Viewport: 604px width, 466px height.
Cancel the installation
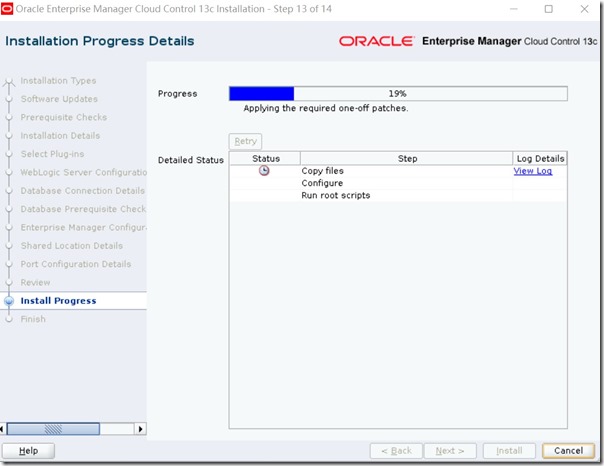tap(568, 451)
